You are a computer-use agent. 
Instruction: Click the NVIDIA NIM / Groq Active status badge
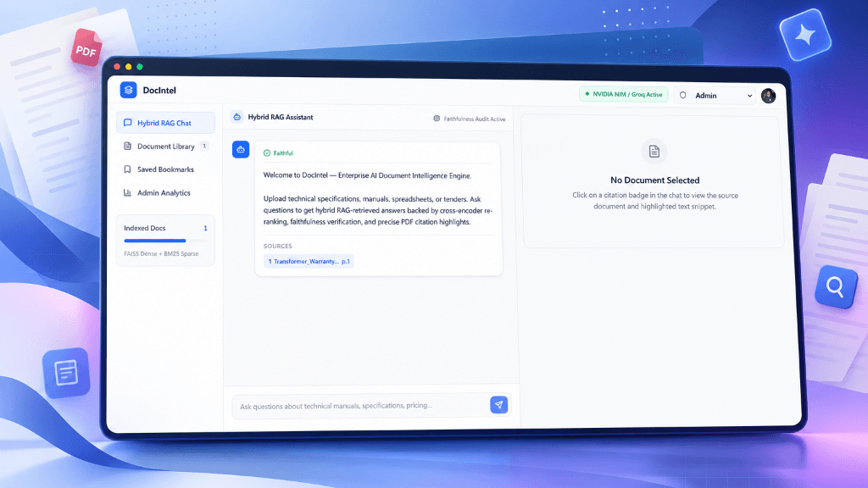point(624,94)
